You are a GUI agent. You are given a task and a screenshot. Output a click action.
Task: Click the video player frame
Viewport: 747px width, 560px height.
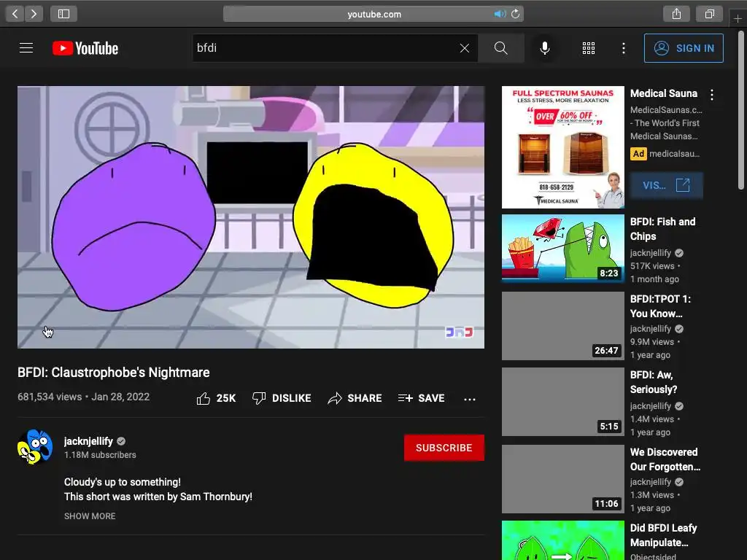coord(251,217)
